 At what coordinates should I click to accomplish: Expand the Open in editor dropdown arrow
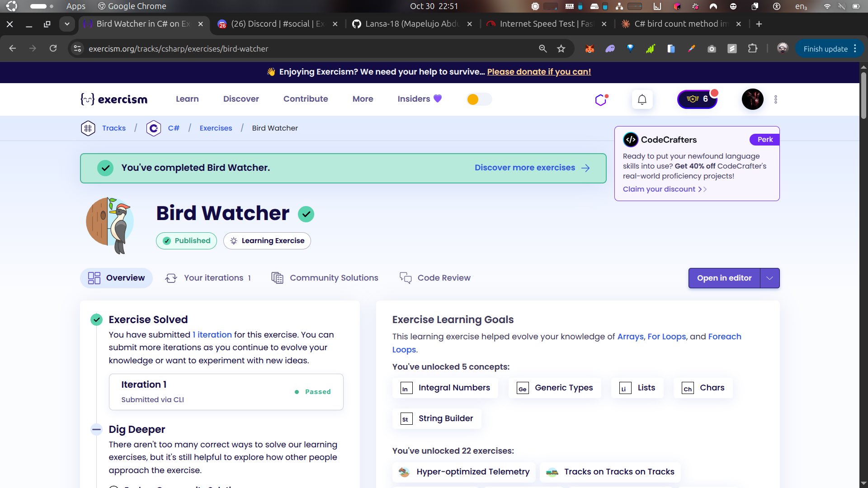[x=769, y=278]
